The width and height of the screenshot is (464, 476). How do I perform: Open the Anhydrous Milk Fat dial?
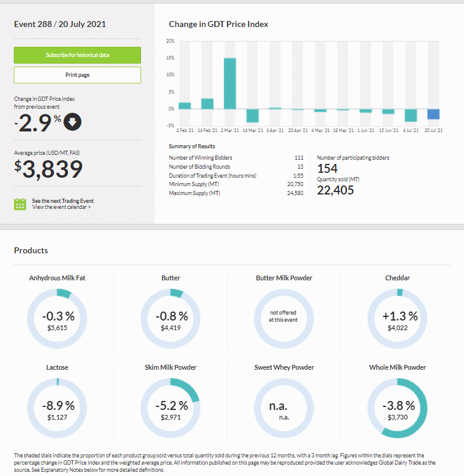pos(57,319)
